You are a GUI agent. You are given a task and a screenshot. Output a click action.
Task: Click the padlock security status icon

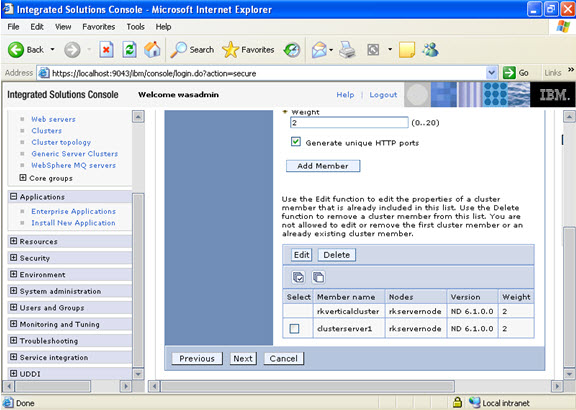pyautogui.click(x=457, y=402)
